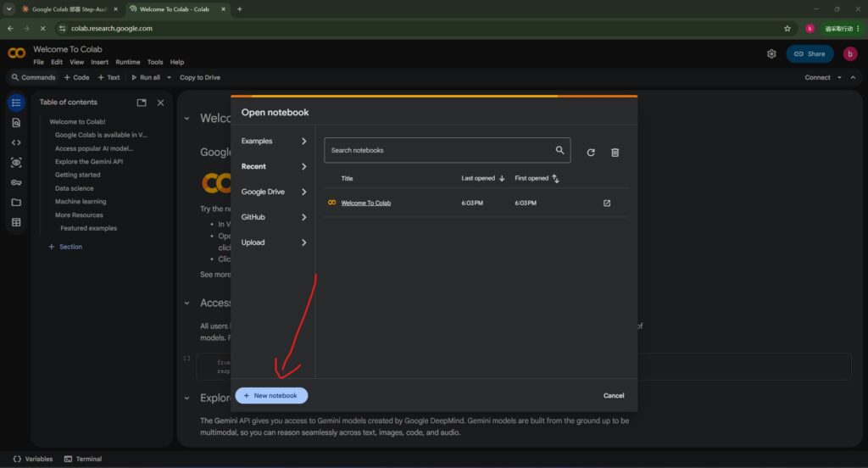Open the browser profile avatar
This screenshot has width=868, height=468.
point(810,28)
